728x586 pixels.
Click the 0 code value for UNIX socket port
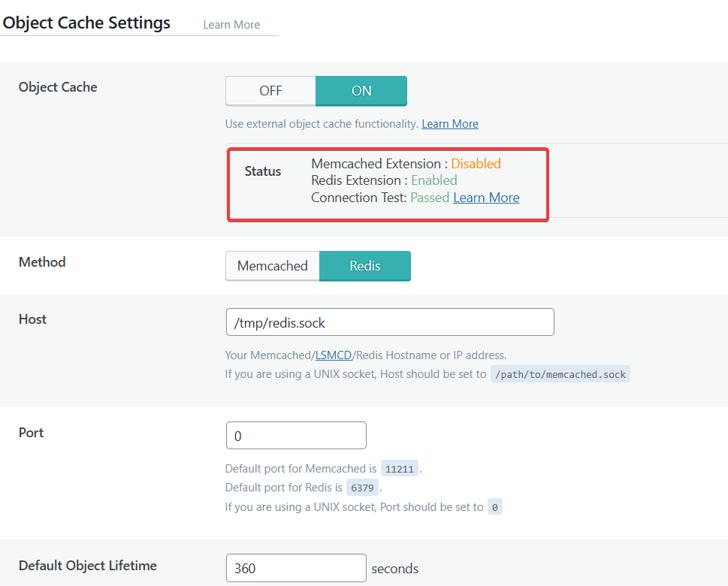point(494,507)
